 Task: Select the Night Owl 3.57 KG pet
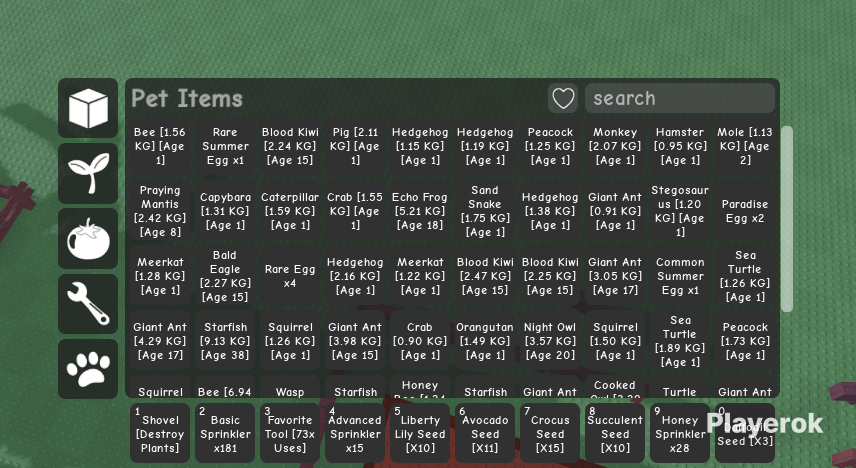pyautogui.click(x=550, y=341)
